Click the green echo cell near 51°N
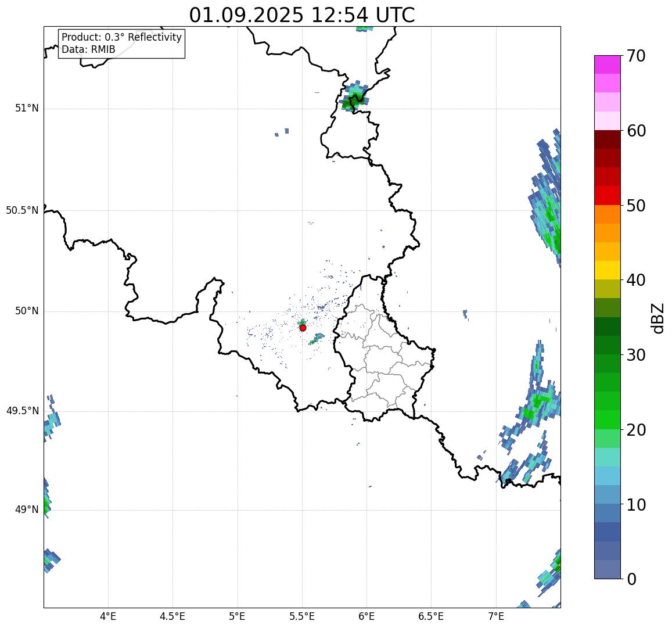The width and height of the screenshot is (672, 628). (355, 97)
